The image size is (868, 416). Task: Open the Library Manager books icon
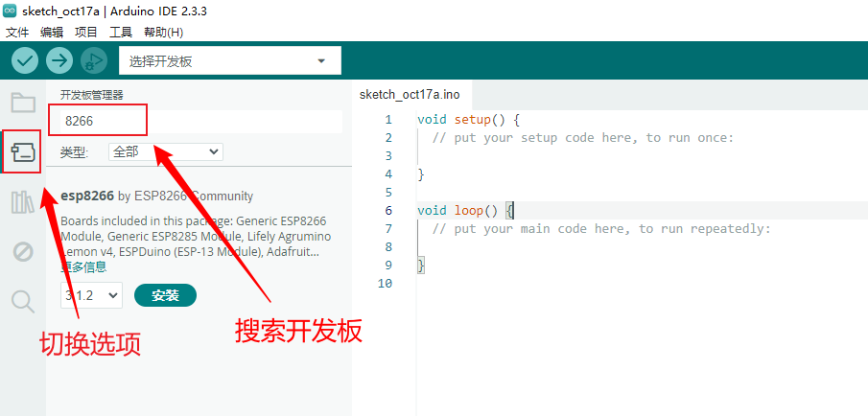pyautogui.click(x=23, y=202)
